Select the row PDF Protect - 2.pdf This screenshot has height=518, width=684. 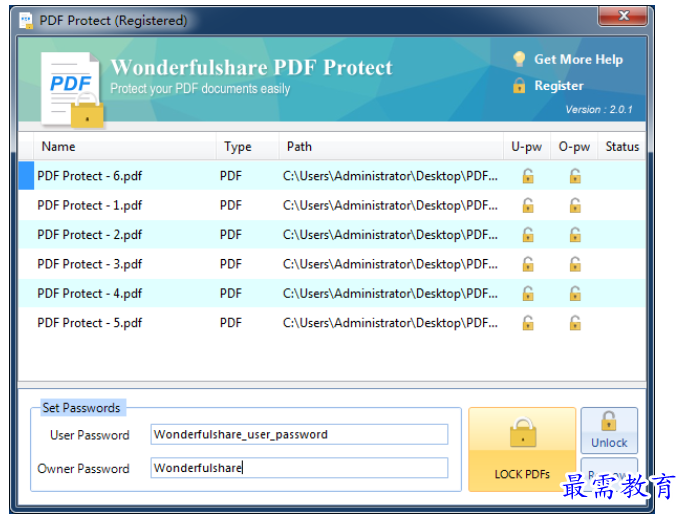click(x=332, y=234)
